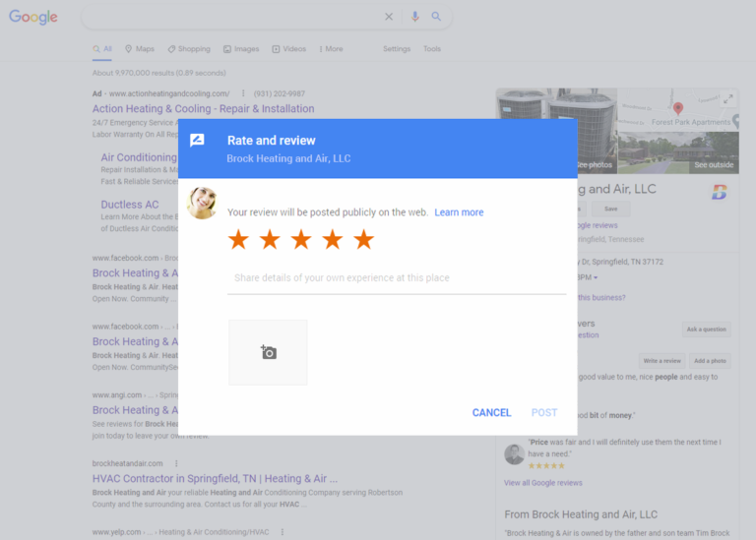Cancel the review dialog
The image size is (756, 540).
(491, 413)
